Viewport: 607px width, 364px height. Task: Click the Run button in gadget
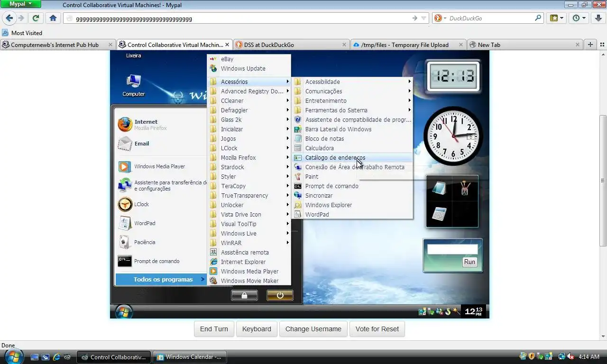coord(469,262)
